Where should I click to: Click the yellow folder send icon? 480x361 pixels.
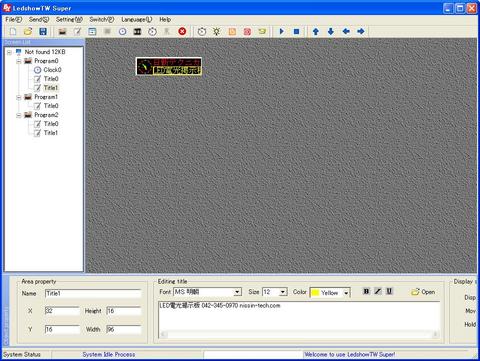pos(262,32)
